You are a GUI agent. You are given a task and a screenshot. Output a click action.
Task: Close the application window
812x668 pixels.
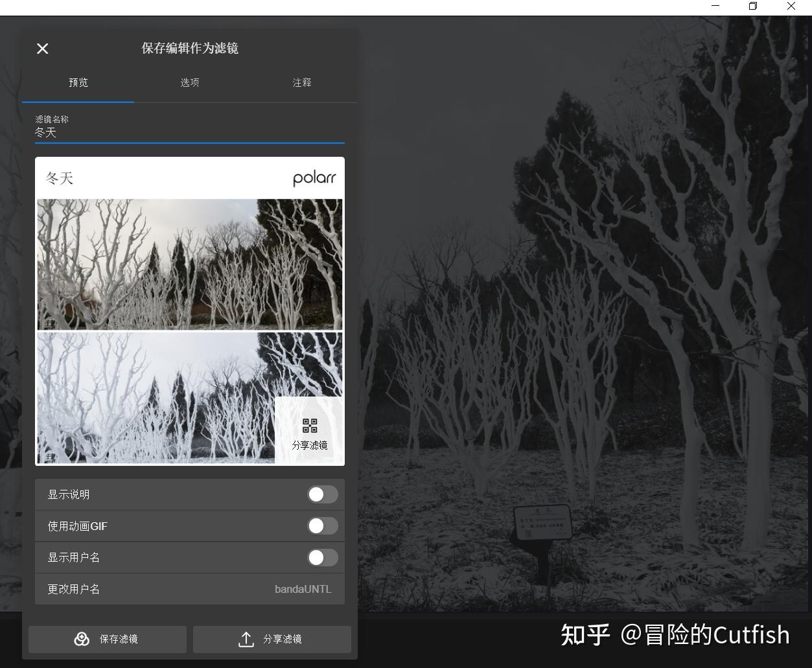[791, 6]
